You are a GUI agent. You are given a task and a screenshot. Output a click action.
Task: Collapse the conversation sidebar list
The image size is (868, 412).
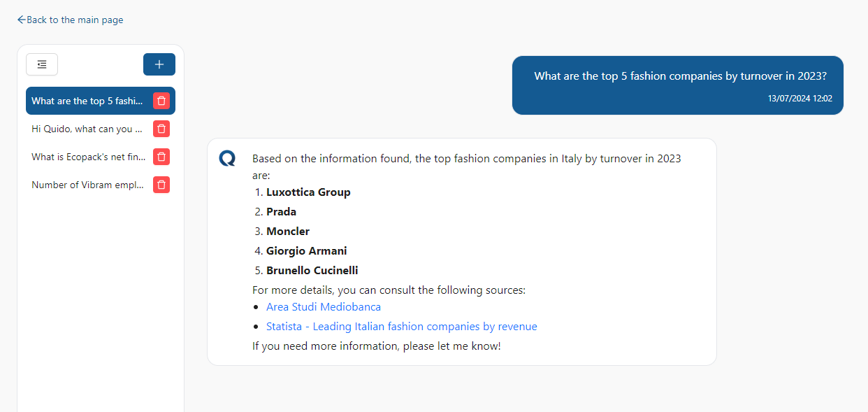click(42, 64)
